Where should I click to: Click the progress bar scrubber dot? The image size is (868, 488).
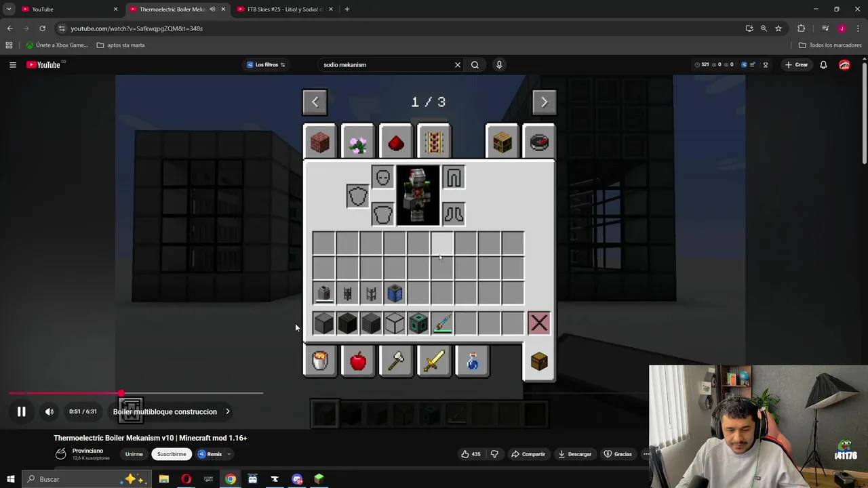pyautogui.click(x=121, y=393)
